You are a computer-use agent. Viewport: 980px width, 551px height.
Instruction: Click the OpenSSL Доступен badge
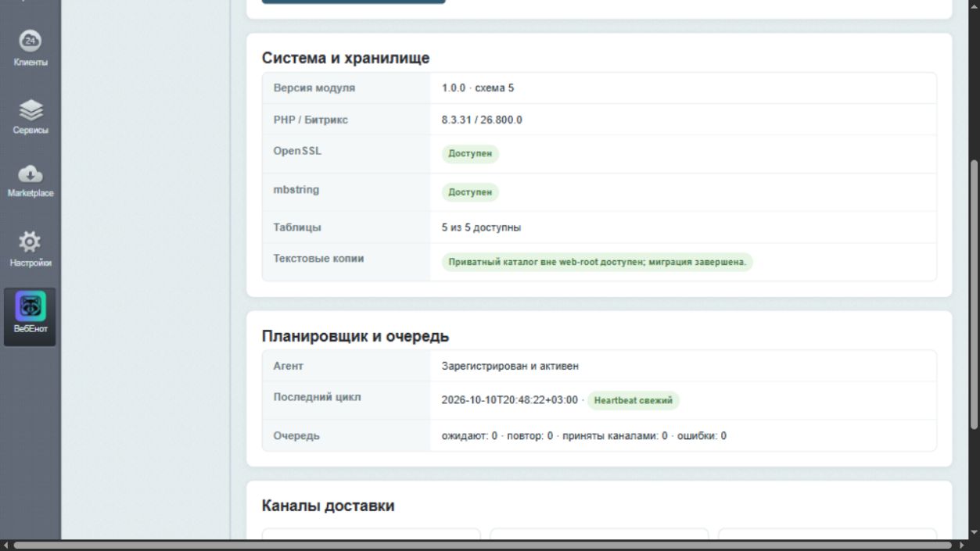click(470, 153)
